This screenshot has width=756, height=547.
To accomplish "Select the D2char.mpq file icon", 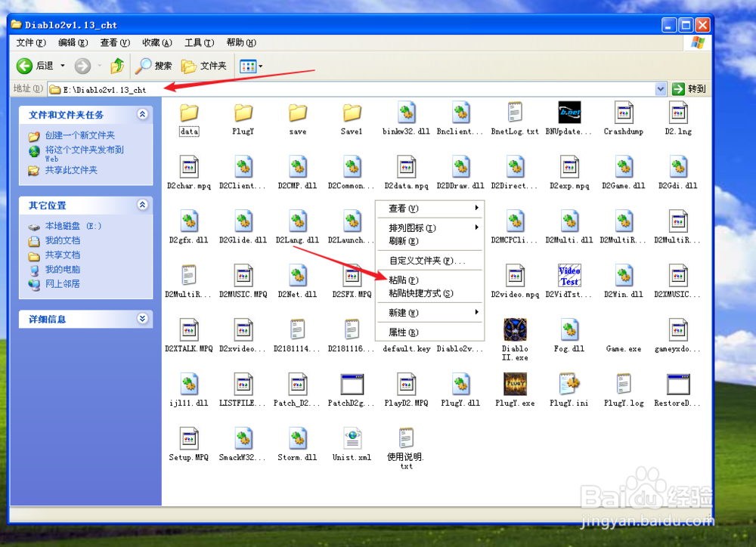I will [189, 167].
